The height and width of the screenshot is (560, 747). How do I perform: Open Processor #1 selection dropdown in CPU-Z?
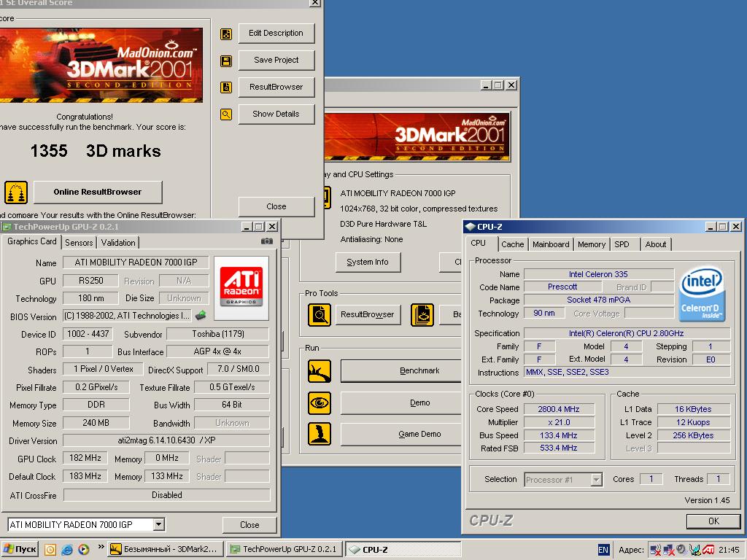point(596,480)
